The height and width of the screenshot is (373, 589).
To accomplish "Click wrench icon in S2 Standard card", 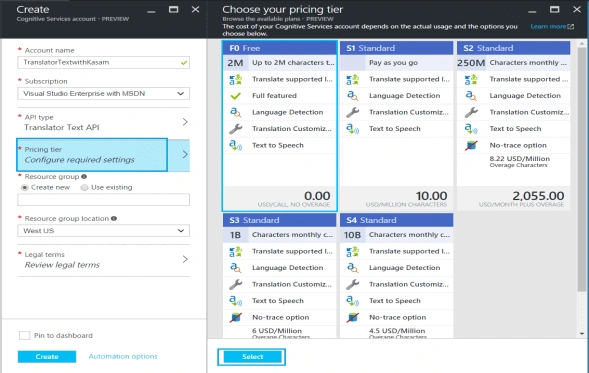I will pyautogui.click(x=471, y=112).
